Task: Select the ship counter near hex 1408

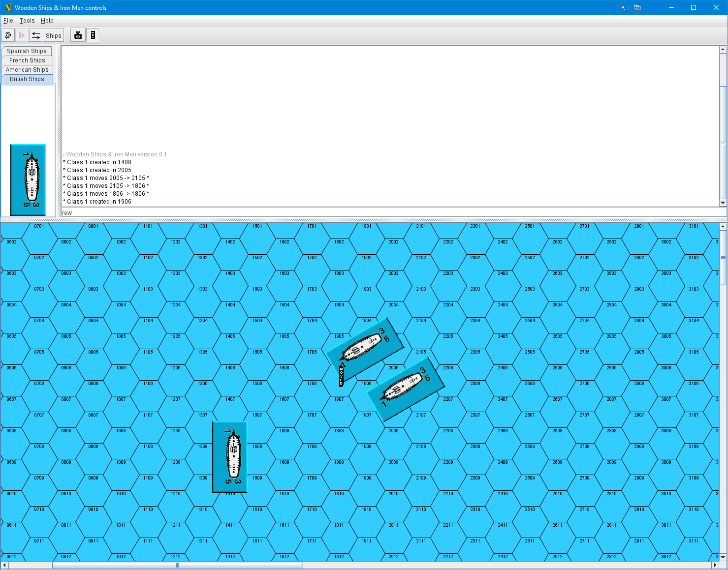Action: [230, 457]
